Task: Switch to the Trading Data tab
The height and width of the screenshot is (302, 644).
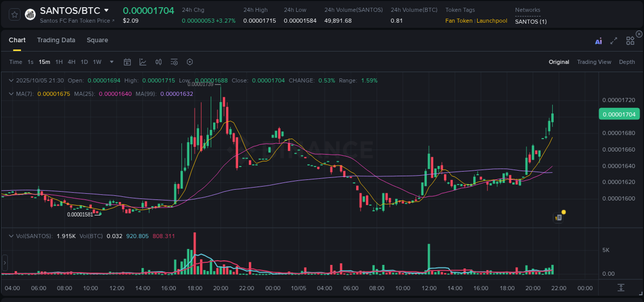Action: click(56, 40)
